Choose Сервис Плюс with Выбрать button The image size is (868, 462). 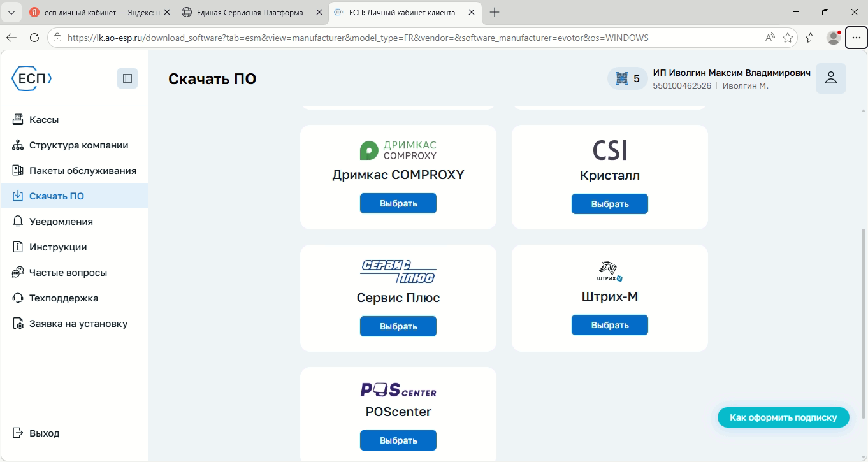(x=398, y=326)
